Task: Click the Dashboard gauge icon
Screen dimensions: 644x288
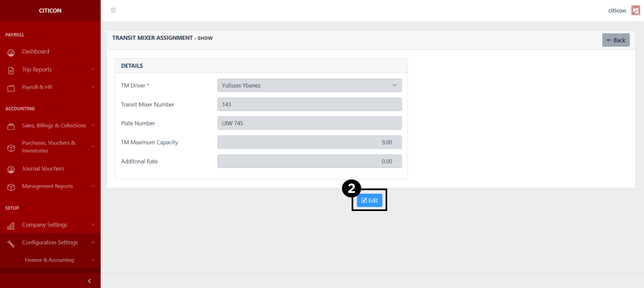Action: (11, 52)
